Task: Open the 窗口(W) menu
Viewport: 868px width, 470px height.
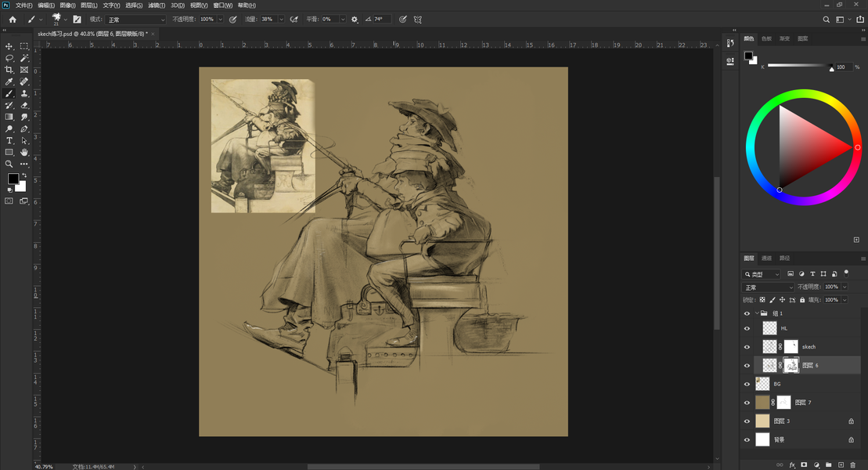Action: pyautogui.click(x=222, y=5)
